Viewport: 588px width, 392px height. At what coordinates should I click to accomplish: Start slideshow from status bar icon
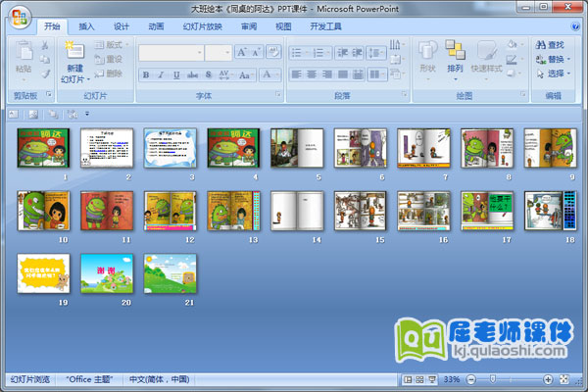point(431,378)
